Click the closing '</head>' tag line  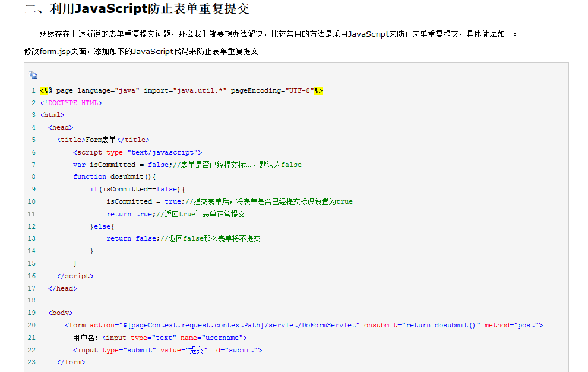pyautogui.click(x=62, y=288)
